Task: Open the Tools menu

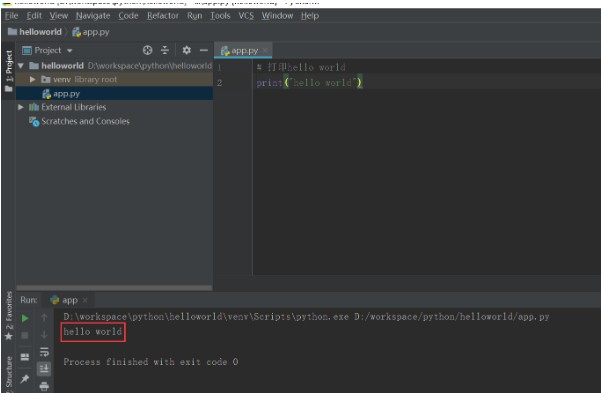Action: tap(220, 16)
